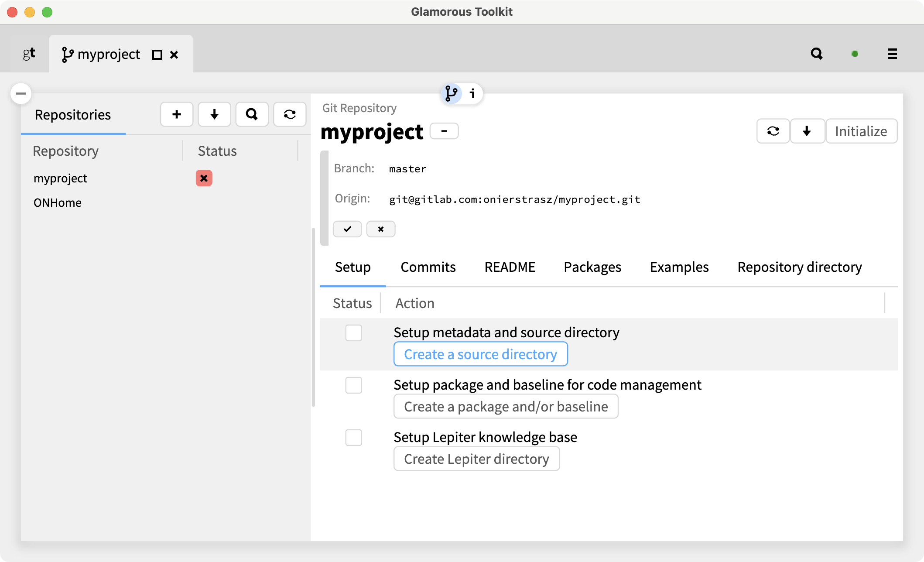Edit the master branch name
Screen dimensions: 924x562
click(x=407, y=169)
